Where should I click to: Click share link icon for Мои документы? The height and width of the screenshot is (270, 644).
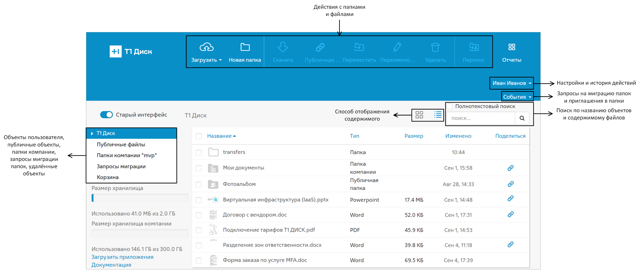[x=510, y=168]
